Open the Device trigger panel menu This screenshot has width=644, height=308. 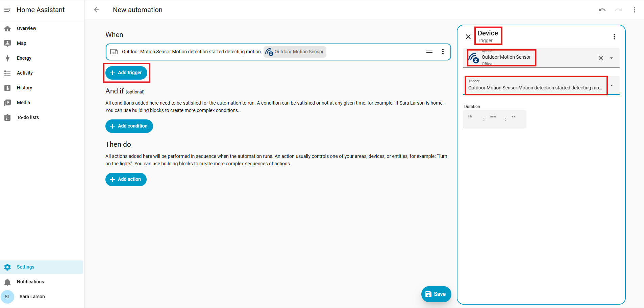[x=614, y=37]
